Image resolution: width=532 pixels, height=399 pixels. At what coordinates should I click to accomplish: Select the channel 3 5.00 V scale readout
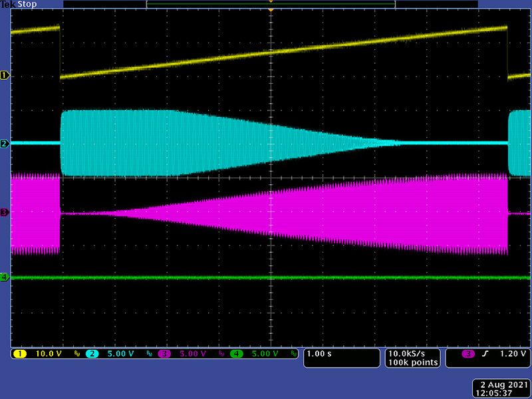coord(193,354)
